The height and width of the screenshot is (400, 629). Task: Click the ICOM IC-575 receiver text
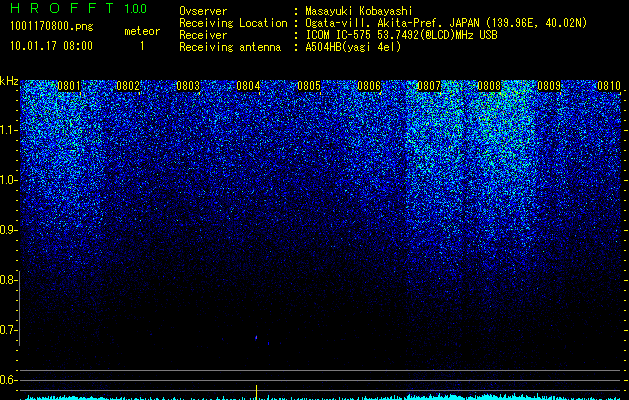pyautogui.click(x=401, y=35)
